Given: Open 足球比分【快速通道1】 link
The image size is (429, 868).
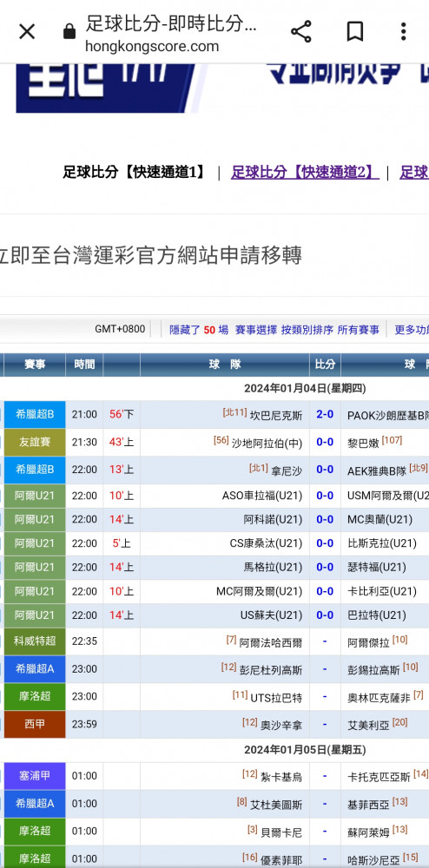Looking at the screenshot, I should (x=134, y=173).
